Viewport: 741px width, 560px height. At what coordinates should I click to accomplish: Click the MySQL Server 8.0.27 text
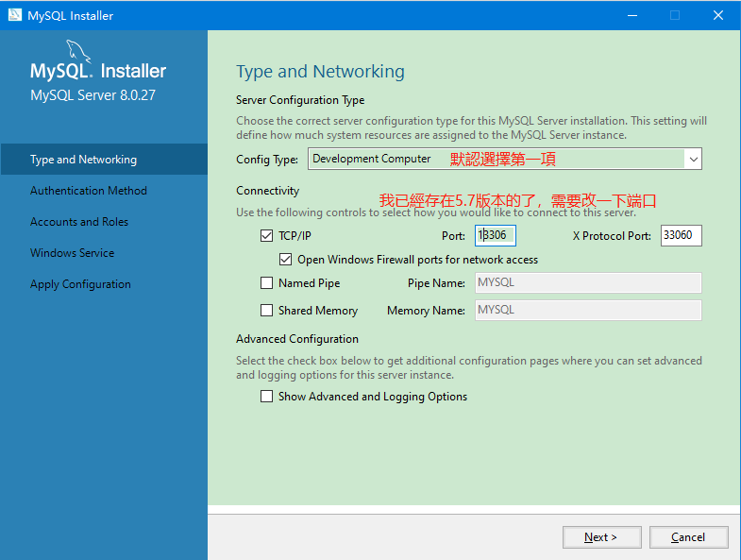click(x=93, y=95)
